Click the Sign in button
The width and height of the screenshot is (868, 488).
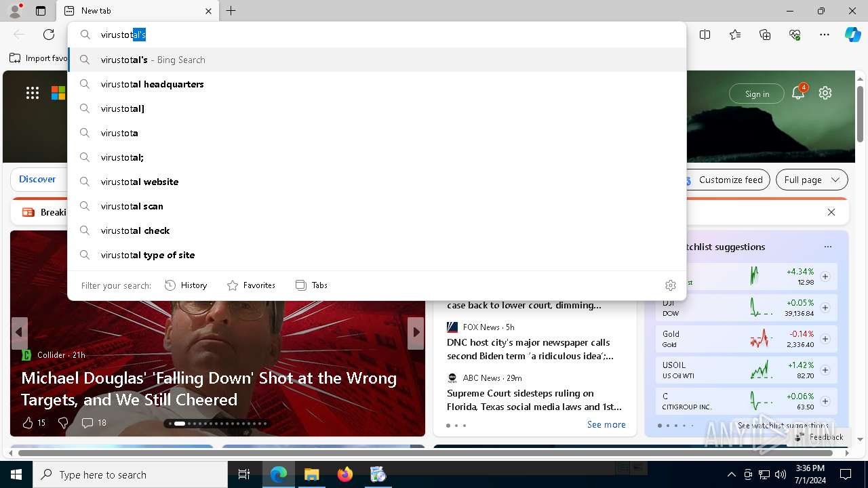pos(757,94)
